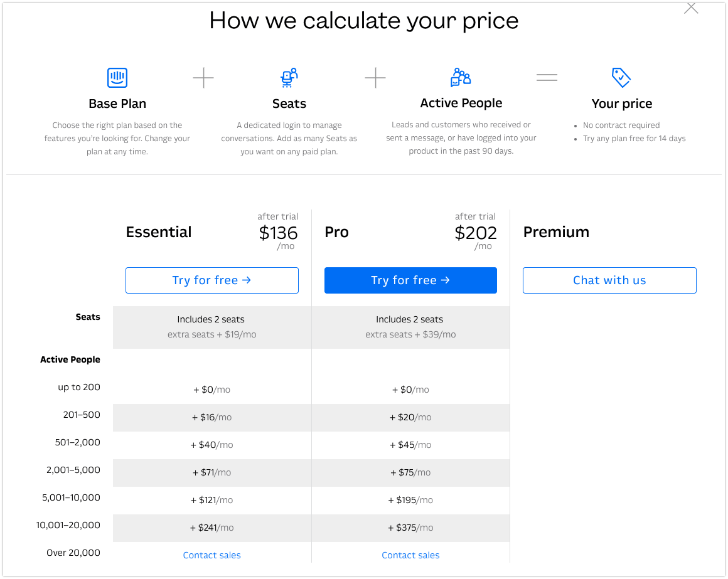Click Try for free under Essential
This screenshot has width=728, height=579.
[211, 280]
